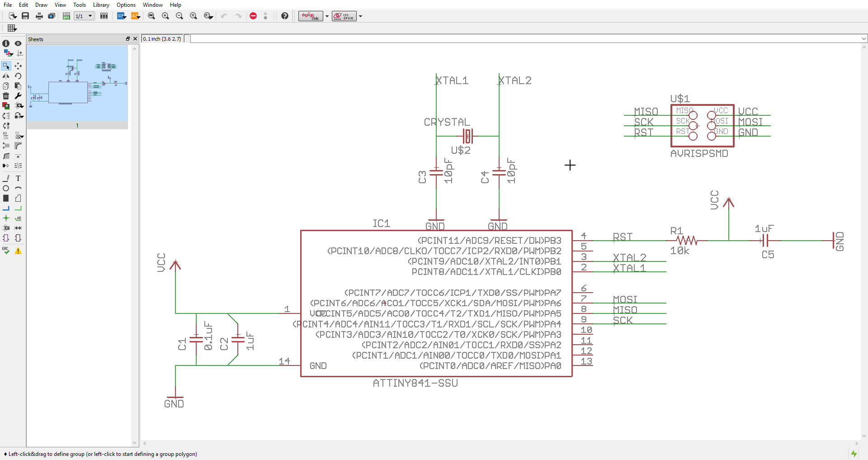The width and height of the screenshot is (868, 460).
Task: Click the Save icon in the toolbar
Action: 25,16
